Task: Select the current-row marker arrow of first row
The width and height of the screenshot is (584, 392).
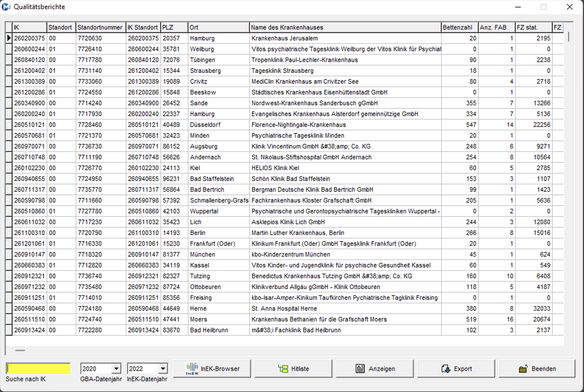Action: point(9,38)
